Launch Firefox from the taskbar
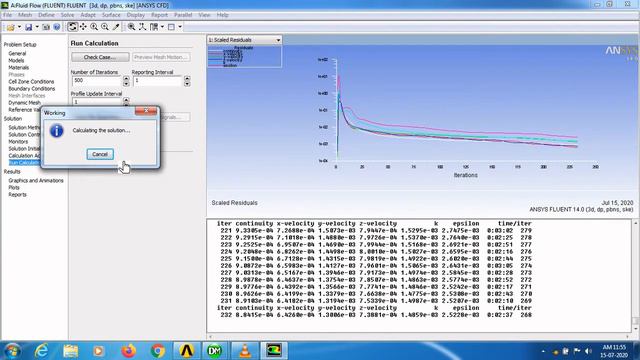This screenshot has height=360, width=640. [129, 351]
